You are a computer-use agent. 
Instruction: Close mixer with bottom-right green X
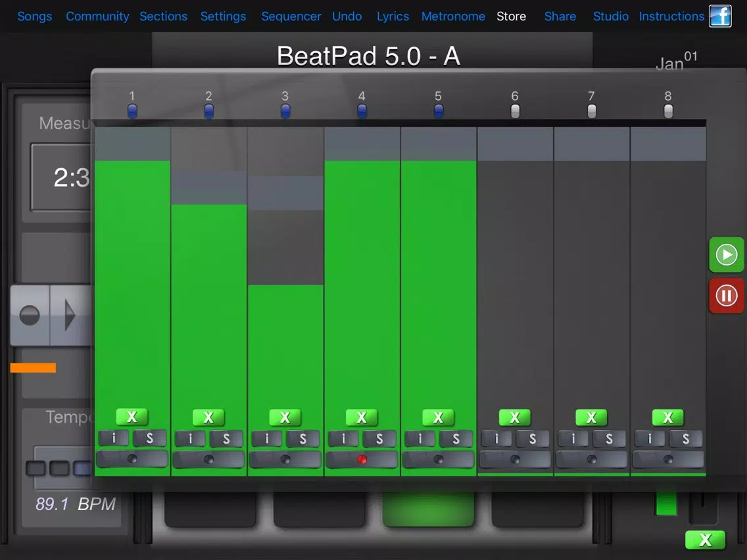(x=705, y=540)
